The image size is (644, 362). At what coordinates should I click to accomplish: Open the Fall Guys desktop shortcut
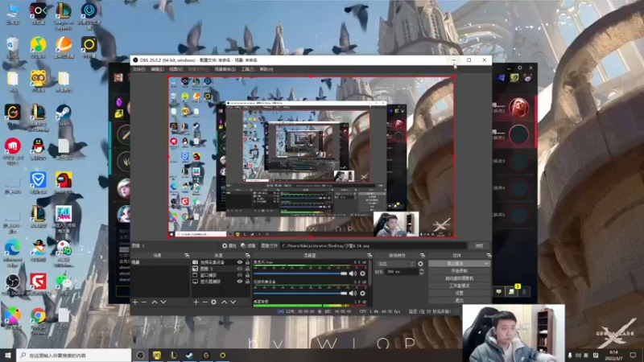point(64,217)
